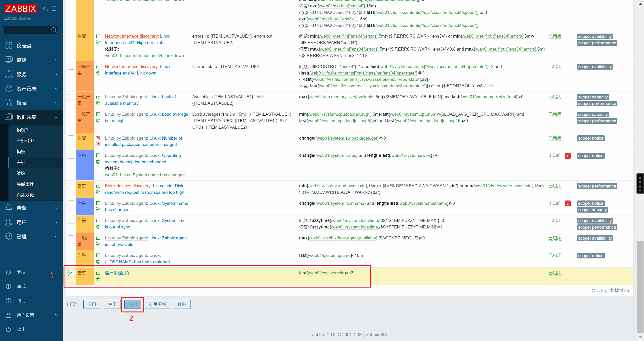Click the inventory cube icon
This screenshot has width=644, height=341.
pyautogui.click(x=8, y=89)
